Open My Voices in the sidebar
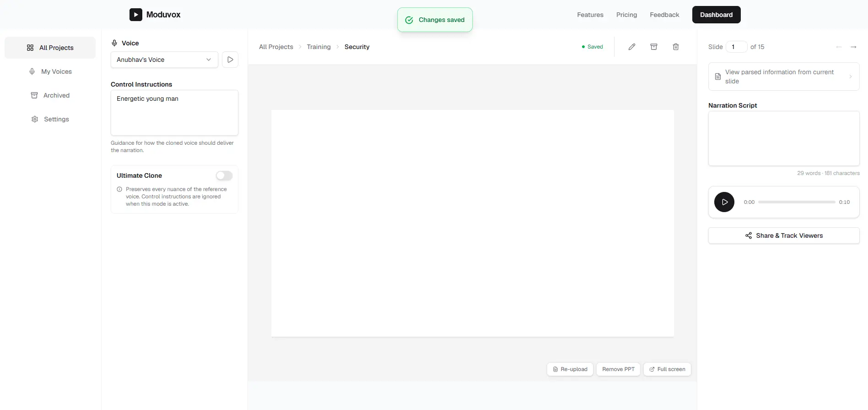The width and height of the screenshot is (868, 410). point(50,71)
